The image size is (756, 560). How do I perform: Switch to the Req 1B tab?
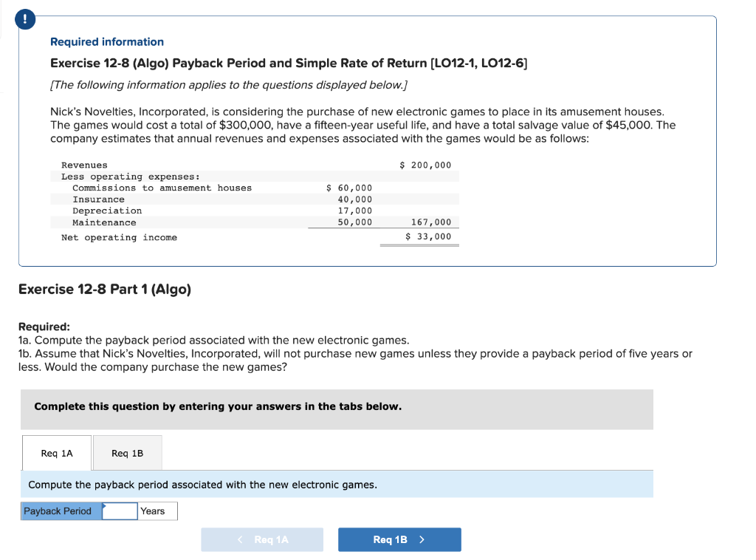[x=127, y=453]
